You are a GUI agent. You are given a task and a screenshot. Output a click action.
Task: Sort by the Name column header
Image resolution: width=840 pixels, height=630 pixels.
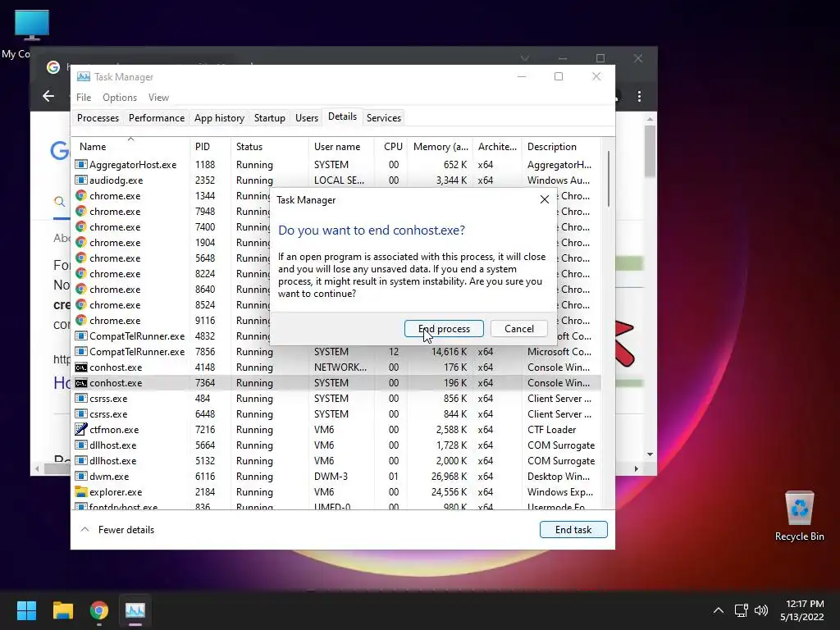click(130, 146)
